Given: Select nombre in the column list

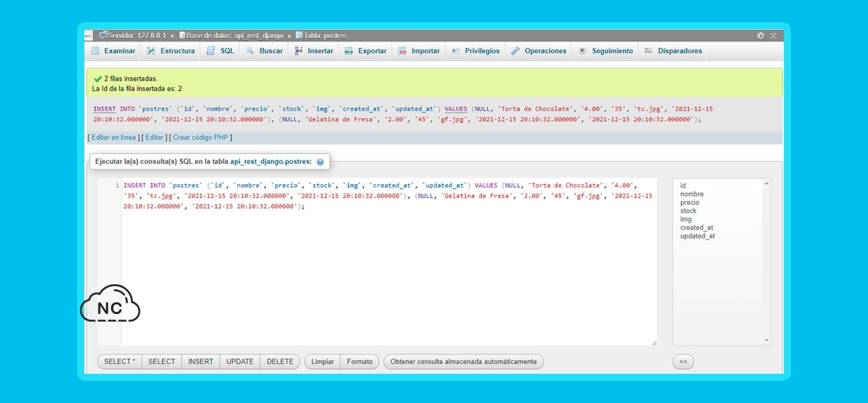Looking at the screenshot, I should pyautogui.click(x=692, y=194).
